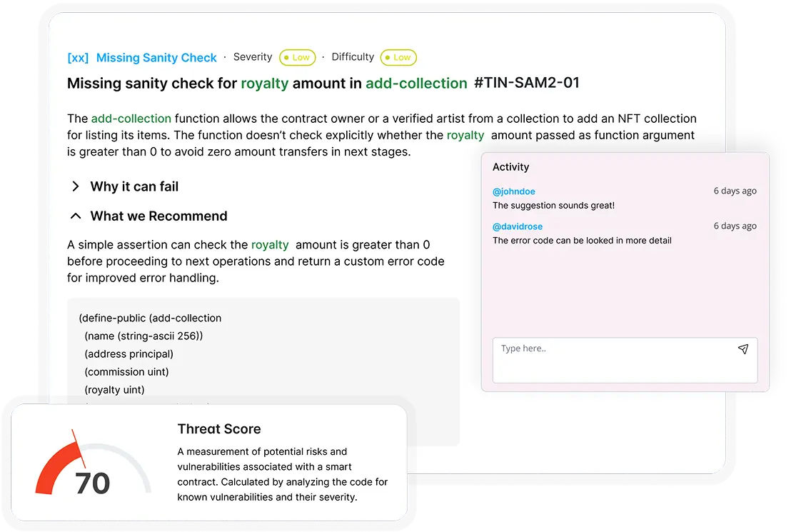This screenshot has height=532, width=791.
Task: Click the add-collection link in the heading
Action: [x=416, y=83]
